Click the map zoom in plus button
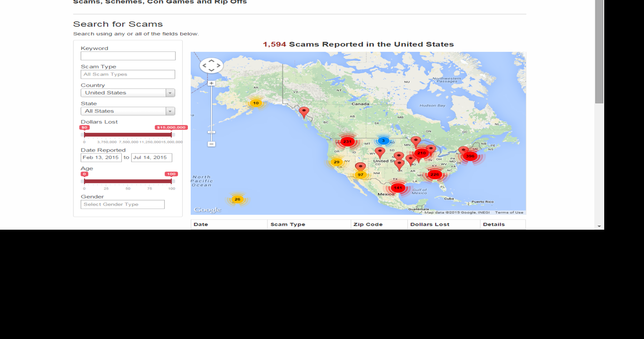Image resolution: width=644 pixels, height=339 pixels. click(211, 83)
